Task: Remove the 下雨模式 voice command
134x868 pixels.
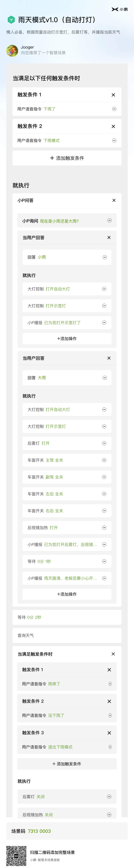Action: (x=114, y=140)
